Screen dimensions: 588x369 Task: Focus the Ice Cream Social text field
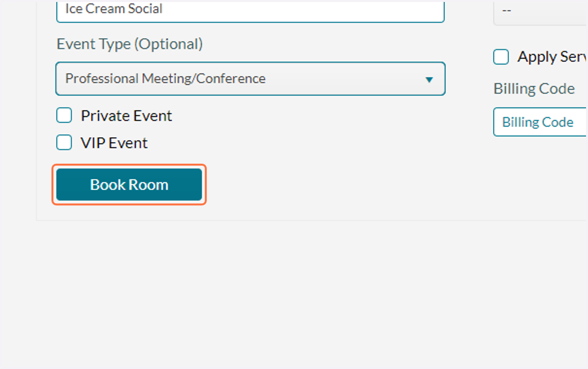[x=250, y=11]
